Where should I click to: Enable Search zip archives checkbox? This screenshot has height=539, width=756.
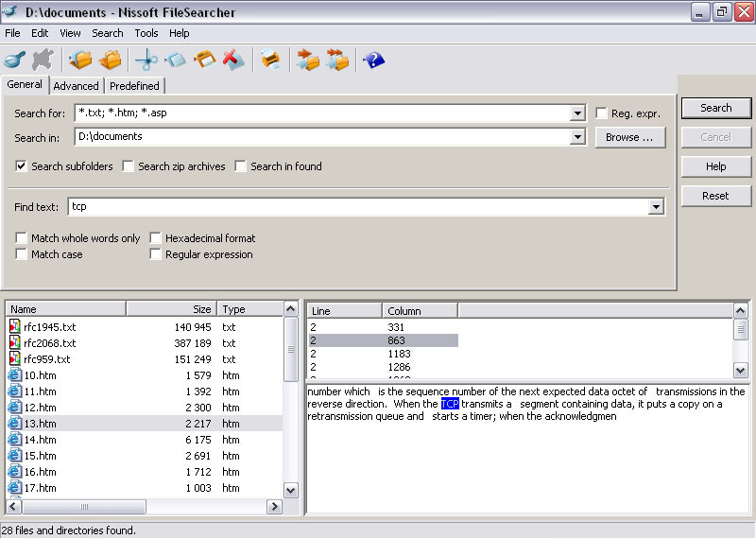(128, 166)
